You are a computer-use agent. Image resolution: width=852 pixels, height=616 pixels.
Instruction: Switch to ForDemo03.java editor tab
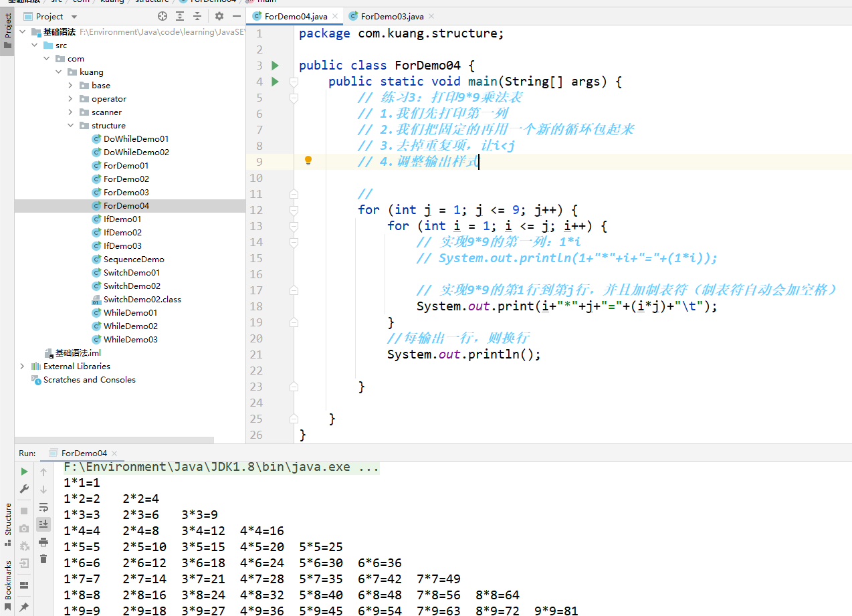[392, 16]
